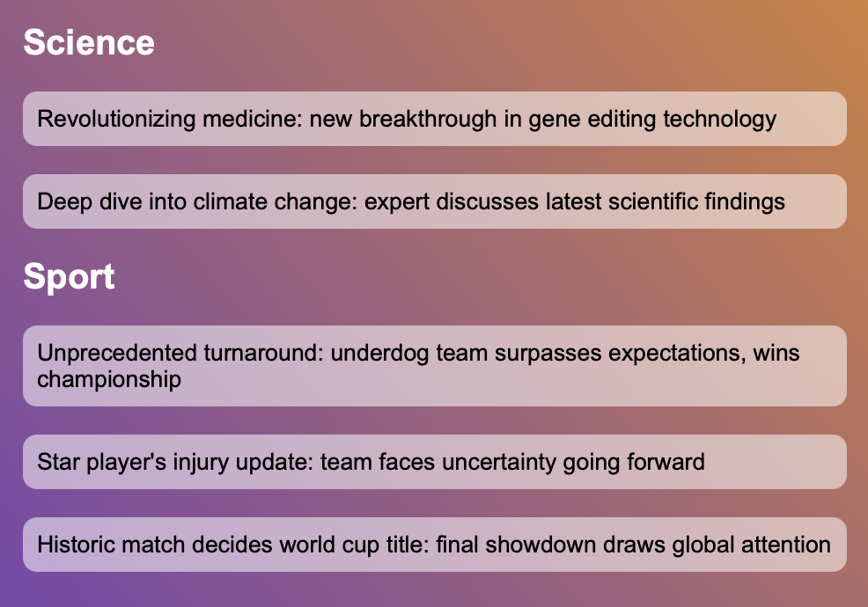Image resolution: width=868 pixels, height=607 pixels.
Task: Click the "gene editing technology" words
Action: [652, 119]
